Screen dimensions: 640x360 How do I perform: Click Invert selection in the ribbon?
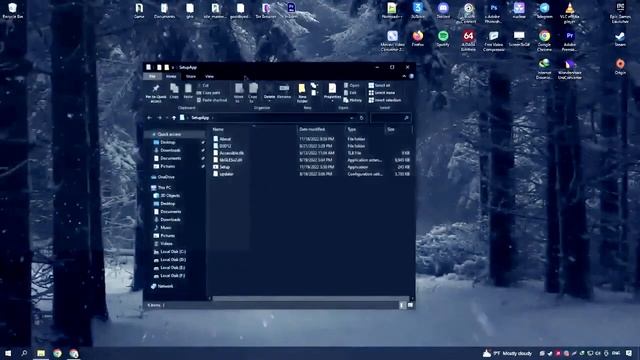(x=385, y=100)
